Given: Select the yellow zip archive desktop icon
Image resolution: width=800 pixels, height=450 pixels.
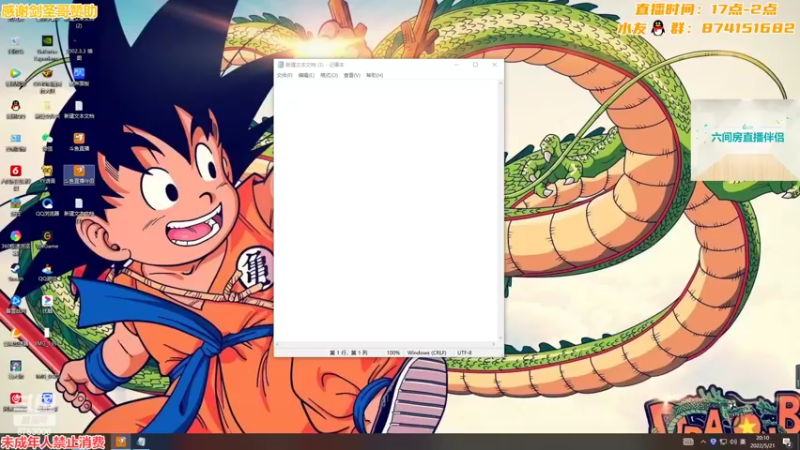Looking at the screenshot, I should tap(47, 109).
